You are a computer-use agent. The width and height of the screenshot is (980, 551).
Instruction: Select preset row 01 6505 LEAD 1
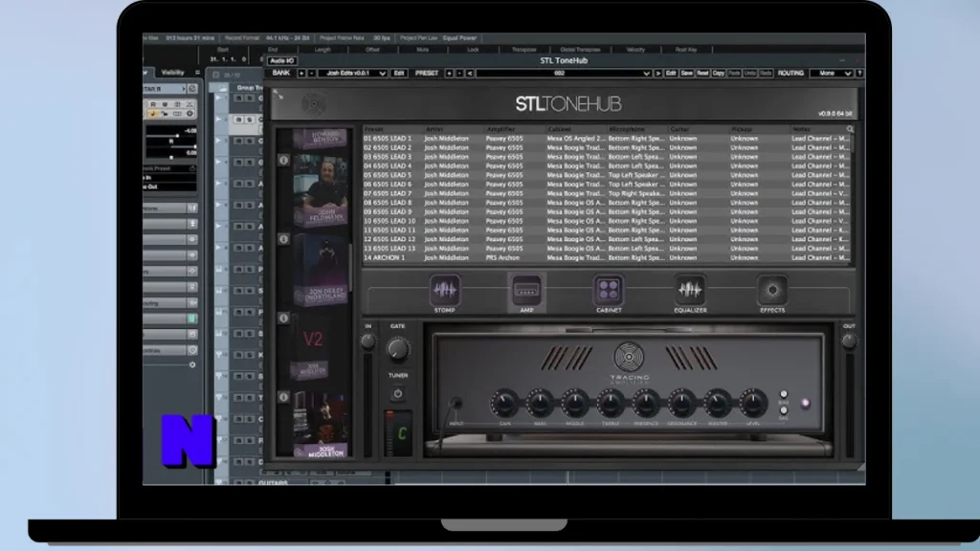point(606,139)
